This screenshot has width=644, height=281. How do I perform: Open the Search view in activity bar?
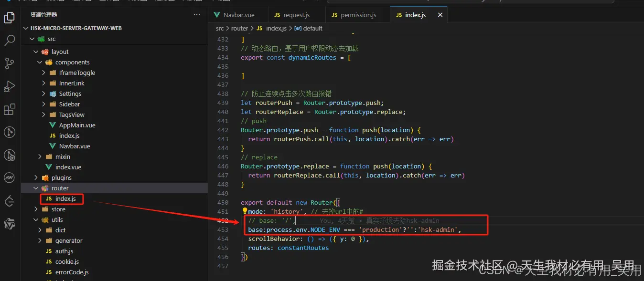tap(10, 41)
